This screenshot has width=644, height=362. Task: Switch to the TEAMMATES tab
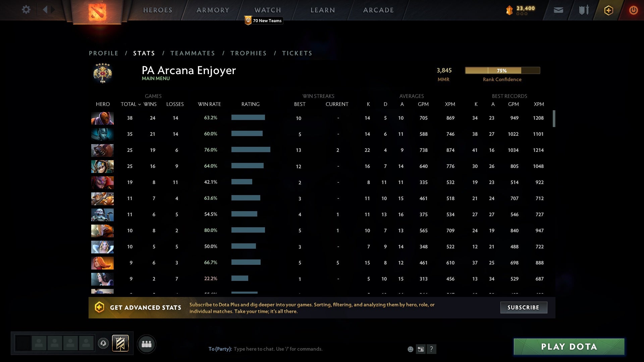(193, 53)
